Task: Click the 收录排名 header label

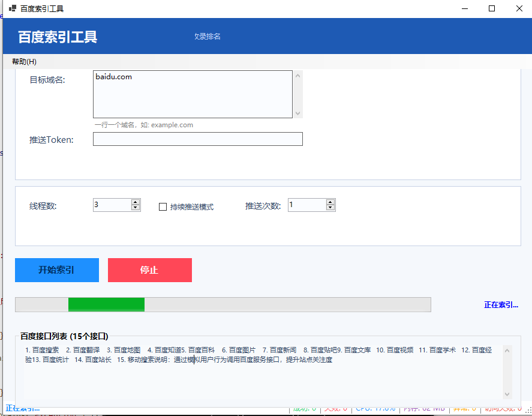Action: (208, 37)
